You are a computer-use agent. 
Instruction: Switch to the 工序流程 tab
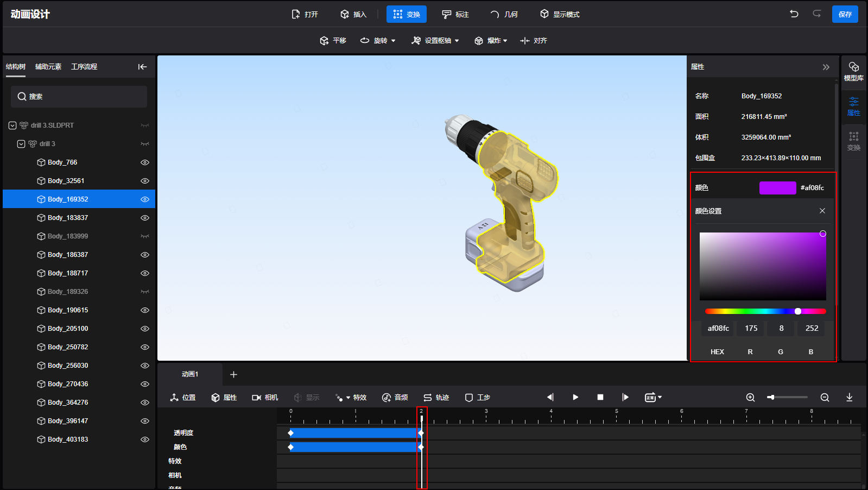pos(84,67)
